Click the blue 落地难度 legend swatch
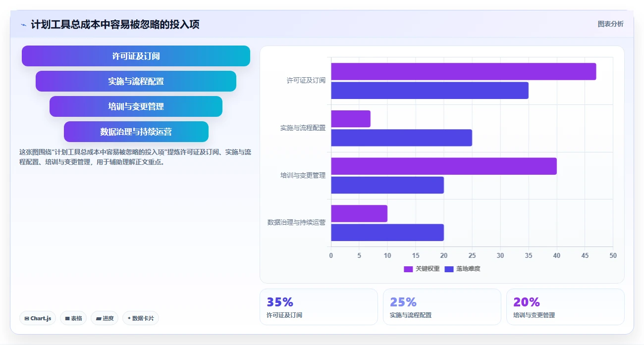644x345 pixels. (x=449, y=269)
